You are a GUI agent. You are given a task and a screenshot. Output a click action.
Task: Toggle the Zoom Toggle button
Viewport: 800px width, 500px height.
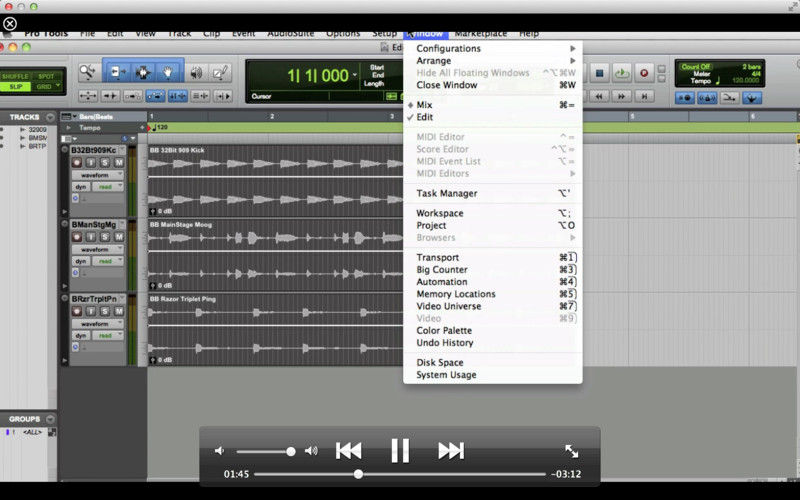[88, 95]
